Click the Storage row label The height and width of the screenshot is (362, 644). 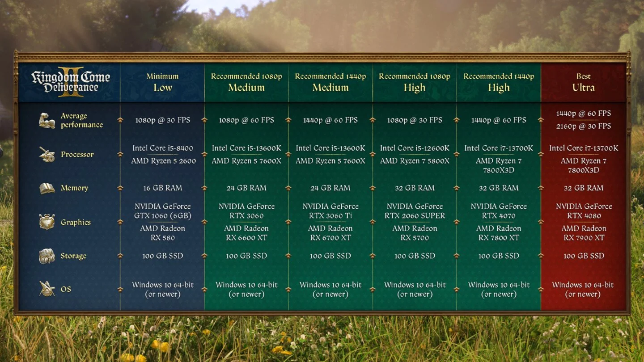[73, 256]
